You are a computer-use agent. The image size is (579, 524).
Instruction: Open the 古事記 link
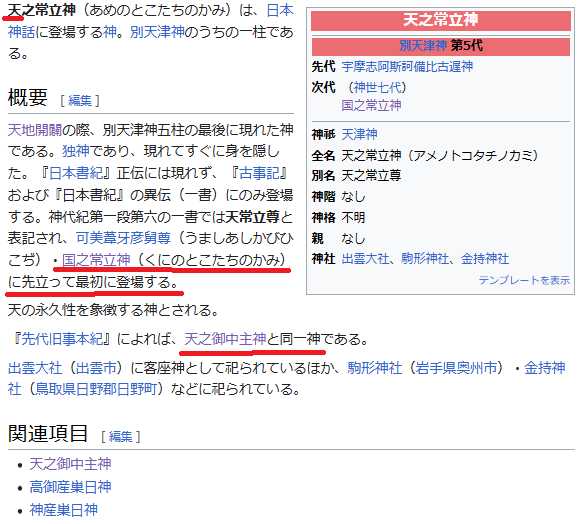260,173
